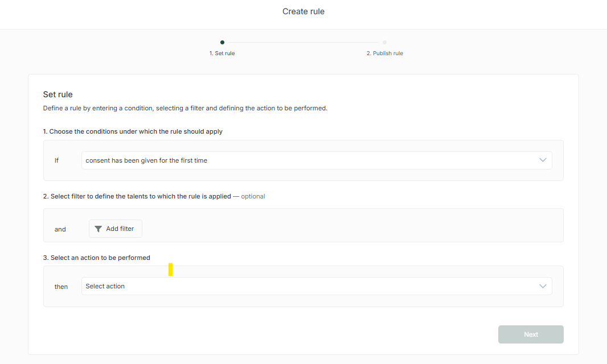Go to the '2. Publish rule' step label

point(384,53)
